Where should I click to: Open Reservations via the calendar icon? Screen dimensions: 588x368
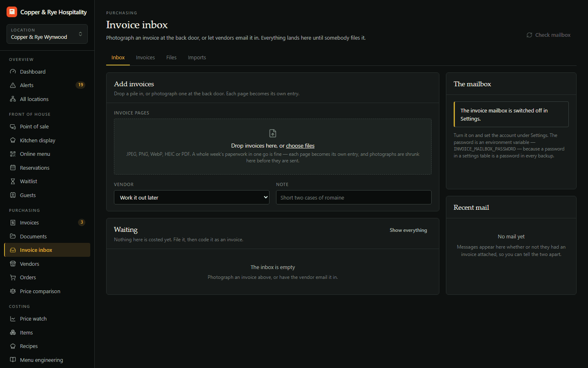[13, 168]
